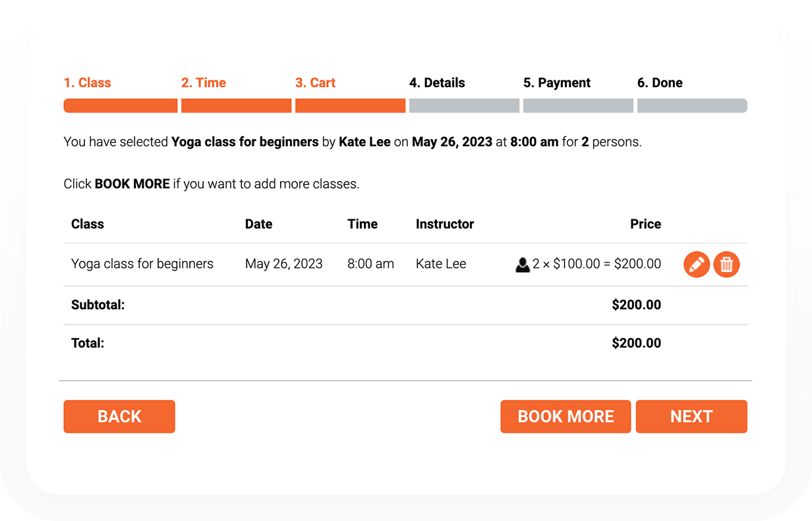The image size is (812, 521).
Task: Click the gray progress segment under Details
Action: coord(464,105)
